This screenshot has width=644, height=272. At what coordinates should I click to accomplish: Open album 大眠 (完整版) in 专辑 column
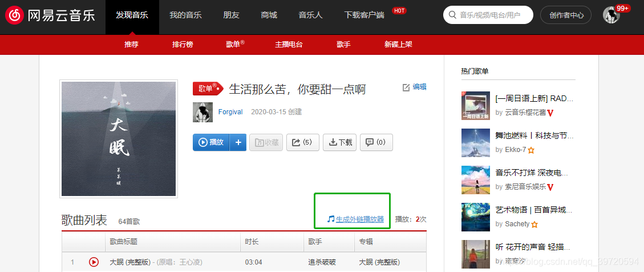coord(379,262)
